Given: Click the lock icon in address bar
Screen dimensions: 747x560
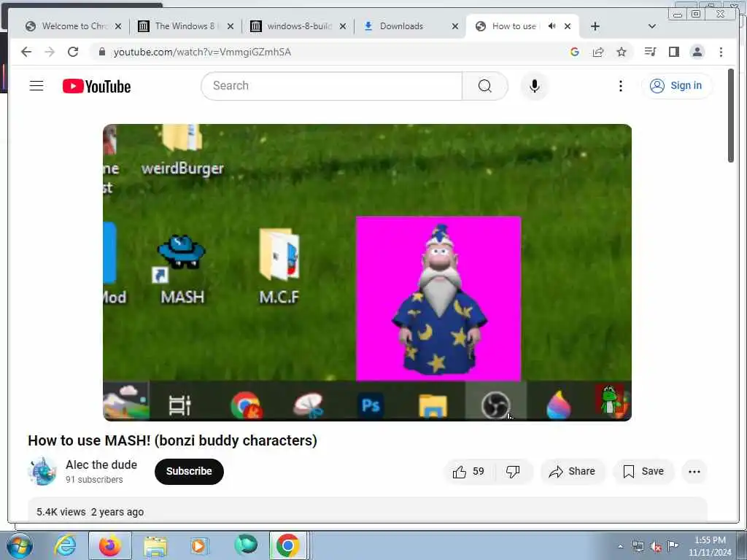Looking at the screenshot, I should (x=101, y=52).
